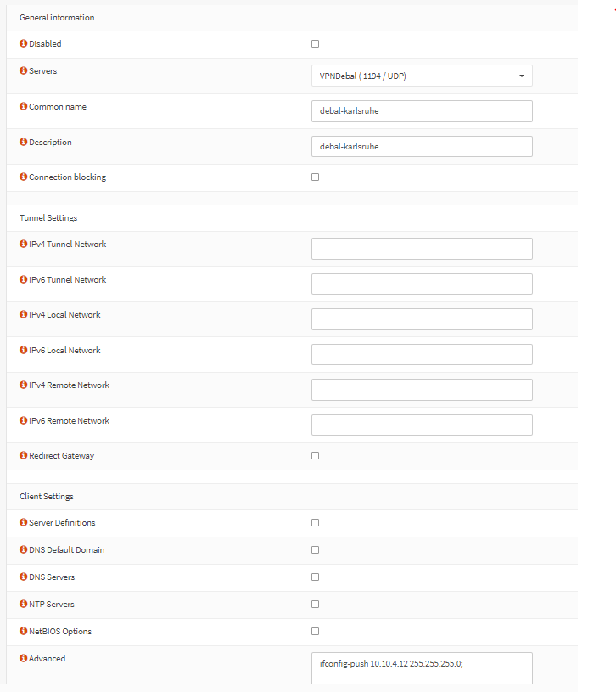Enable the Disabled checkbox

coord(315,43)
